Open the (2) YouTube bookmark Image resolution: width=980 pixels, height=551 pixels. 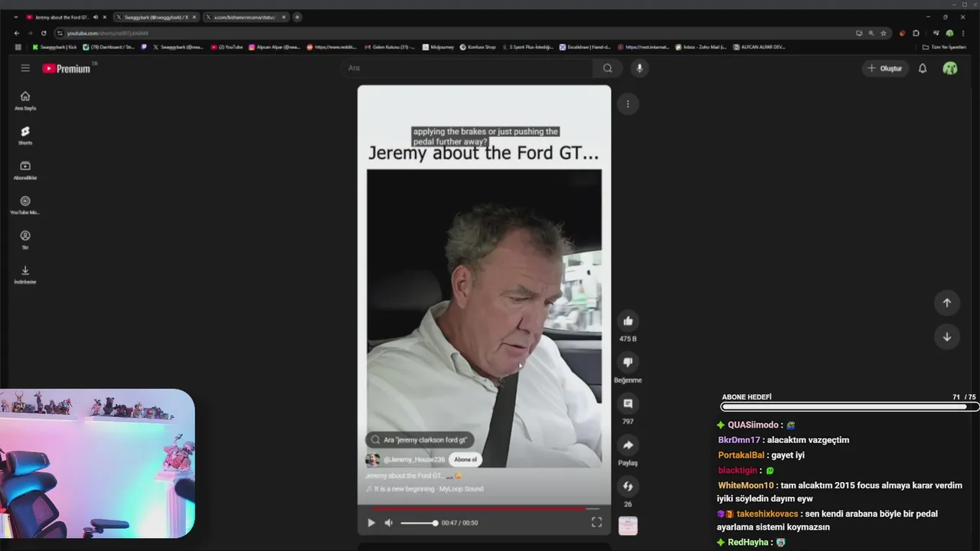(x=227, y=47)
